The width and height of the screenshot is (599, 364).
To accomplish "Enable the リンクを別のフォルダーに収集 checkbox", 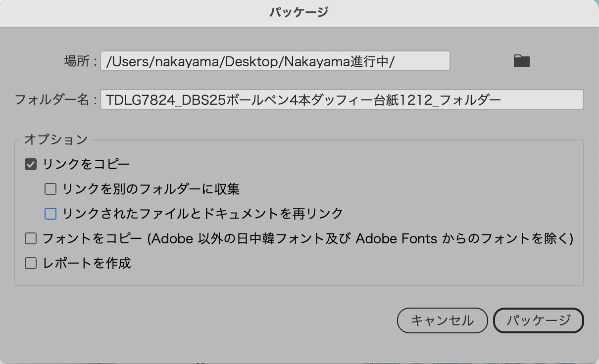I will [x=50, y=189].
